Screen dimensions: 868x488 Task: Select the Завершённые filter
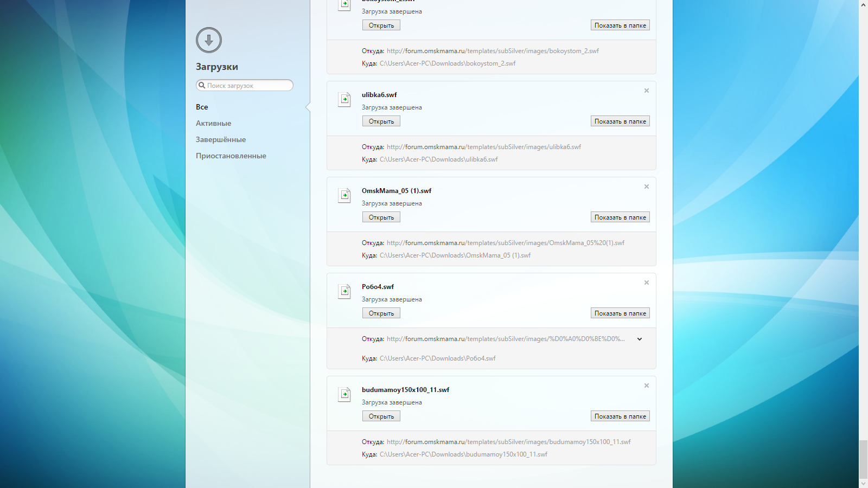pos(221,139)
